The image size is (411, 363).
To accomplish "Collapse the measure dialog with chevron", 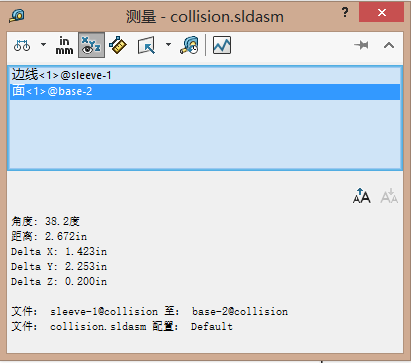I will [x=389, y=45].
